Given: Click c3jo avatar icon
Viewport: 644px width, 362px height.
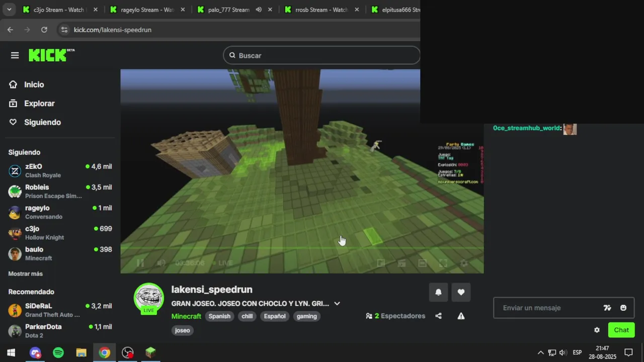Looking at the screenshot, I should (x=15, y=233).
